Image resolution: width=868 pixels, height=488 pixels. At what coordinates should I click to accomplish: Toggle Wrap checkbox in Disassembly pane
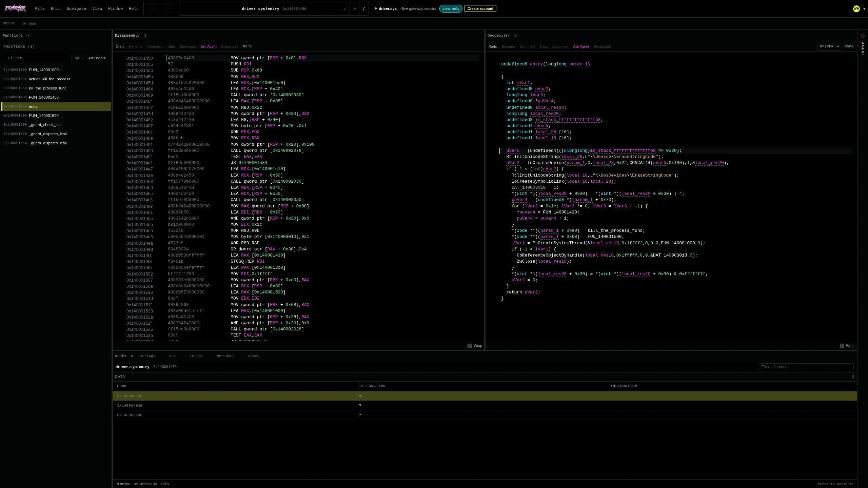pos(470,346)
